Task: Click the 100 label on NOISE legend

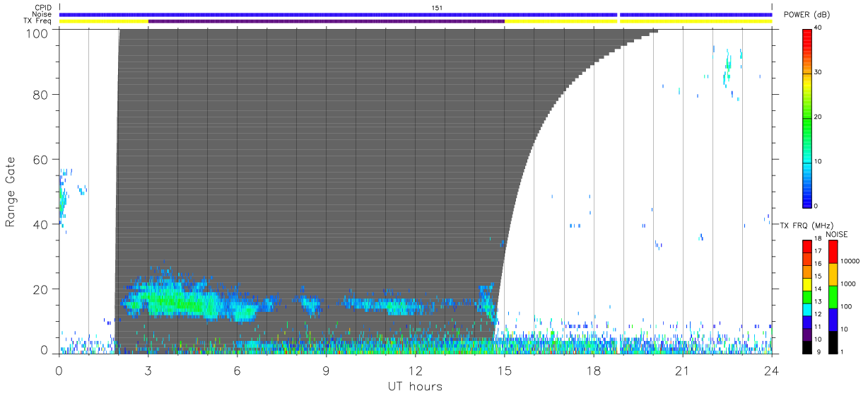Action: click(847, 306)
